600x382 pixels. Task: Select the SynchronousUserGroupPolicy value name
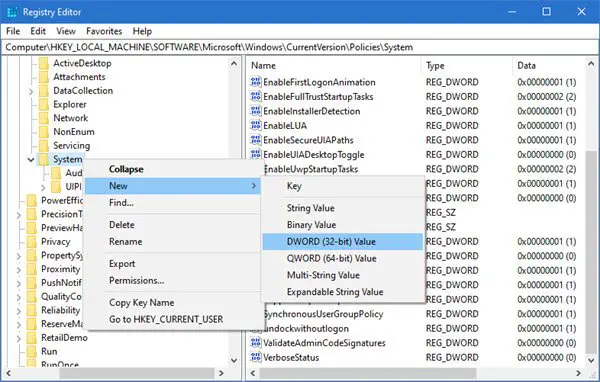[324, 314]
